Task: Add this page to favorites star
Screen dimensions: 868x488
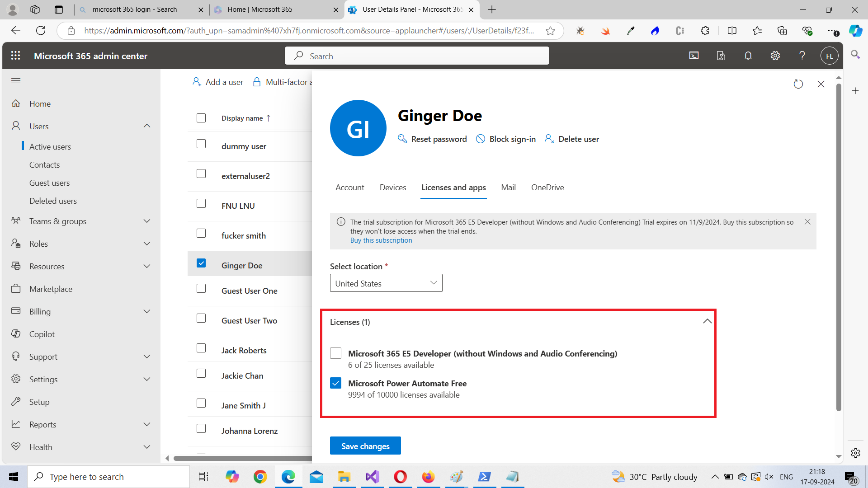Action: click(550, 30)
